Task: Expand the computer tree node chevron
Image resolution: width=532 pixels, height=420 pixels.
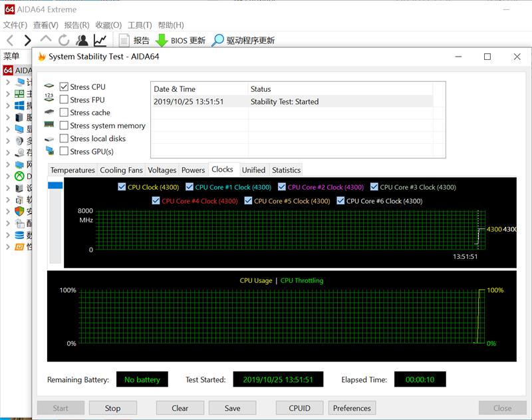Action: coord(8,82)
